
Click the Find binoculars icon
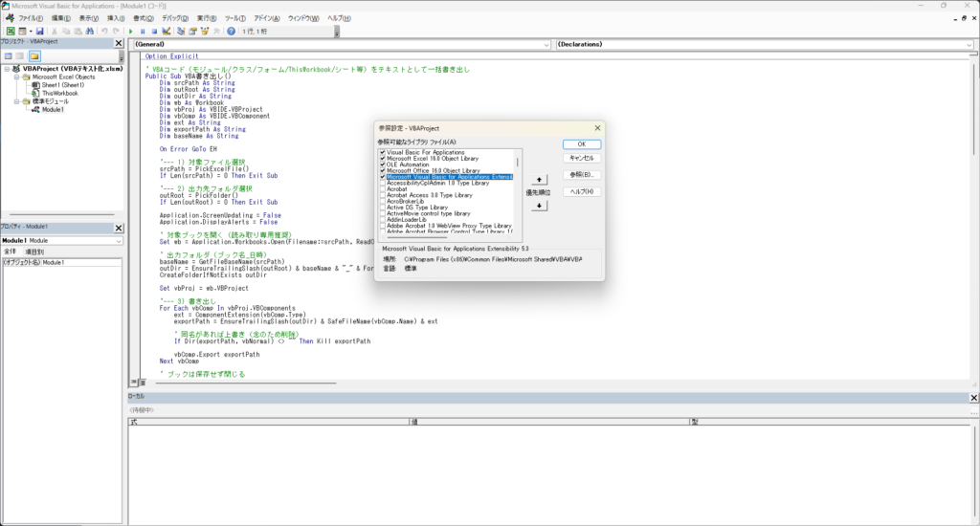91,31
